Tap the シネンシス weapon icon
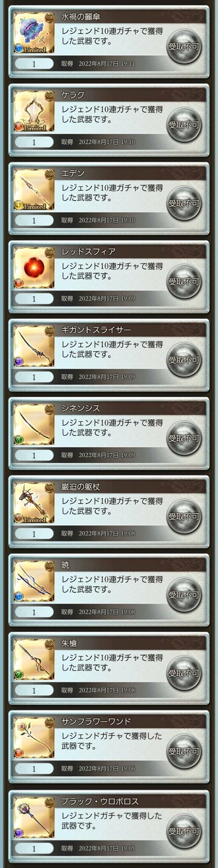 click(34, 424)
